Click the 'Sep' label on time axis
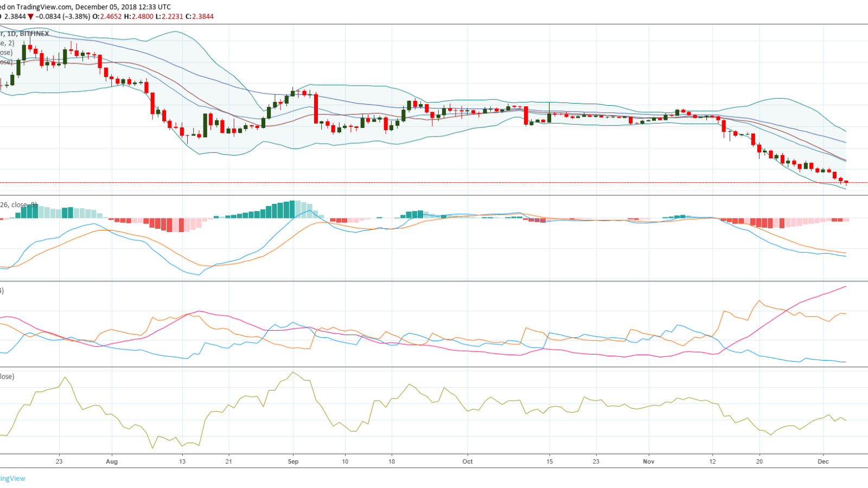 [293, 462]
